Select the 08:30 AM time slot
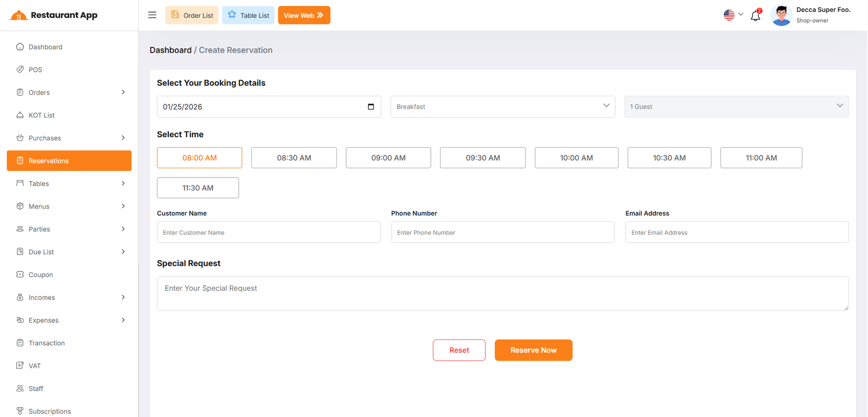This screenshot has height=417, width=868. point(293,158)
